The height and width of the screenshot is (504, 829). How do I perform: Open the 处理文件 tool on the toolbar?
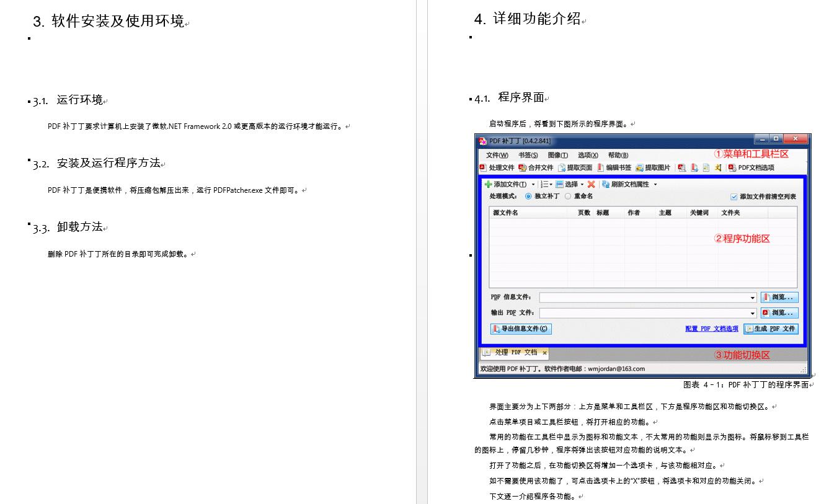(x=500, y=167)
